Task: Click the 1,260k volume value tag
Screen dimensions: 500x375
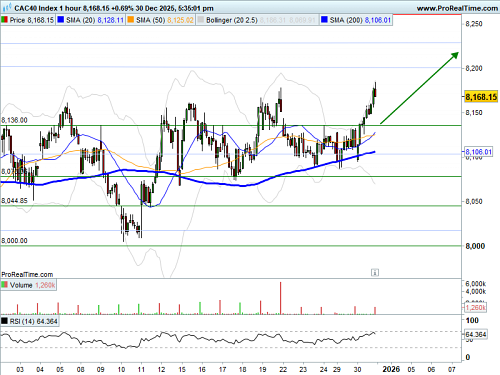Action: pyautogui.click(x=475, y=307)
